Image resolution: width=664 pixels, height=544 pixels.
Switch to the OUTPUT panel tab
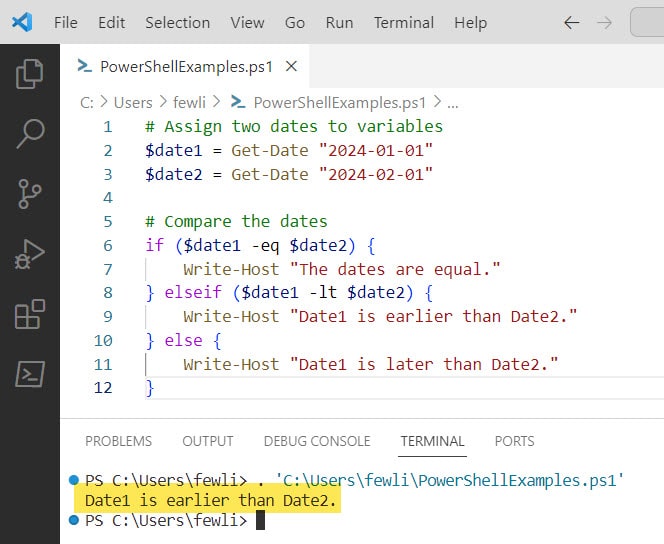click(x=208, y=441)
